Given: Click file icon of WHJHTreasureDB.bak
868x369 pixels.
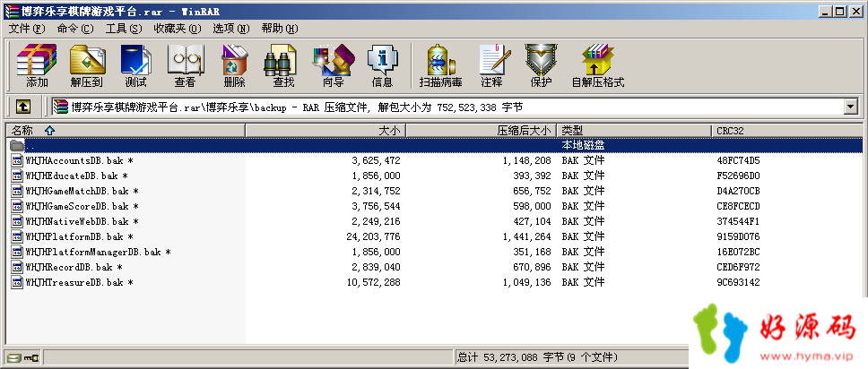Looking at the screenshot, I should point(17,283).
